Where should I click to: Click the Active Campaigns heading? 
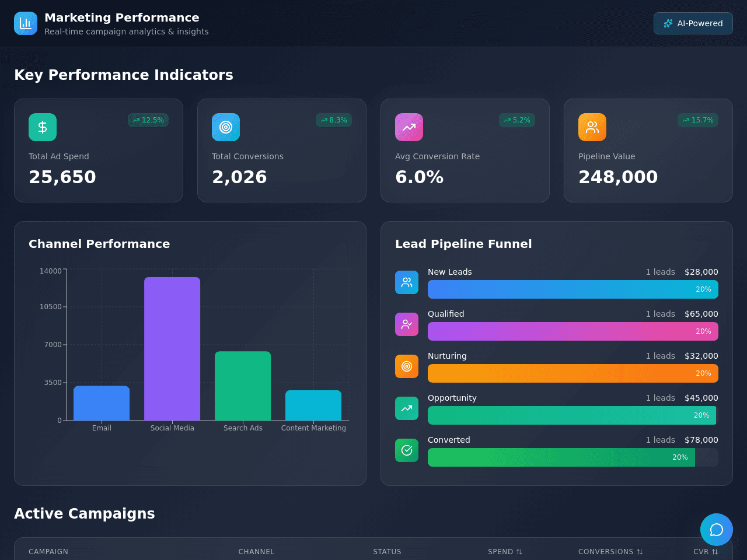coord(85,513)
